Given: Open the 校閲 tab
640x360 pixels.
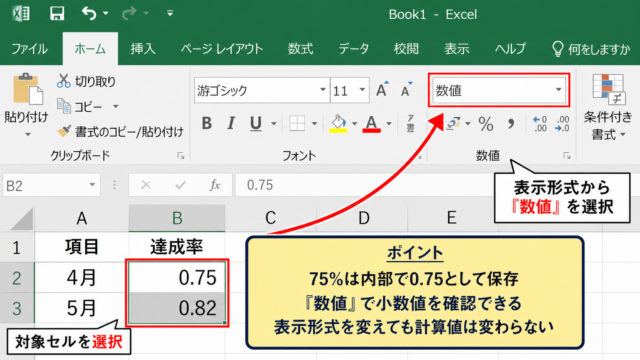Looking at the screenshot, I should (x=406, y=49).
